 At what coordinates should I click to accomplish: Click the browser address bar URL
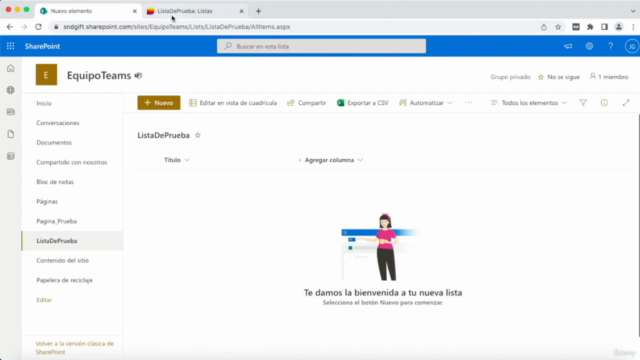point(177,27)
